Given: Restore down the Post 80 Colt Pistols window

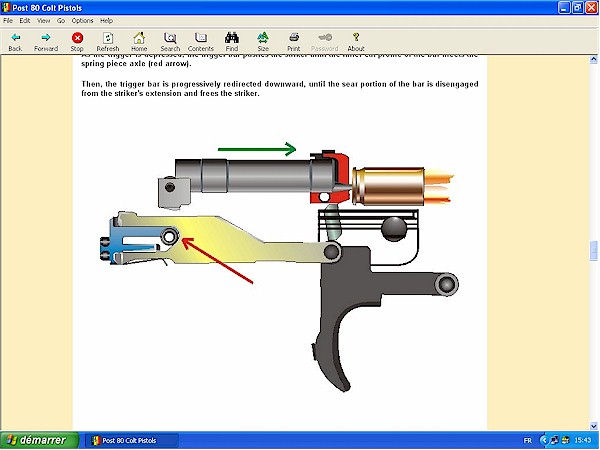Looking at the screenshot, I should pyautogui.click(x=578, y=8).
